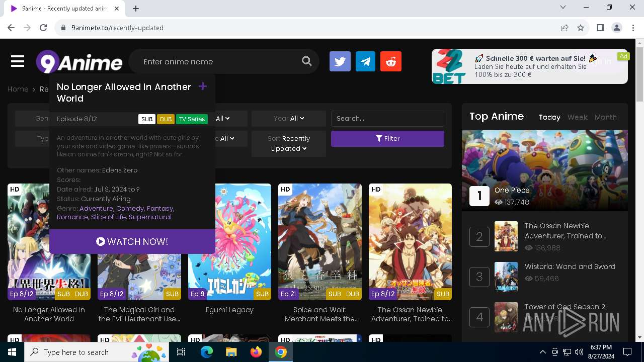Switch Top Anime to Month tab
The height and width of the screenshot is (362, 644).
pyautogui.click(x=605, y=117)
